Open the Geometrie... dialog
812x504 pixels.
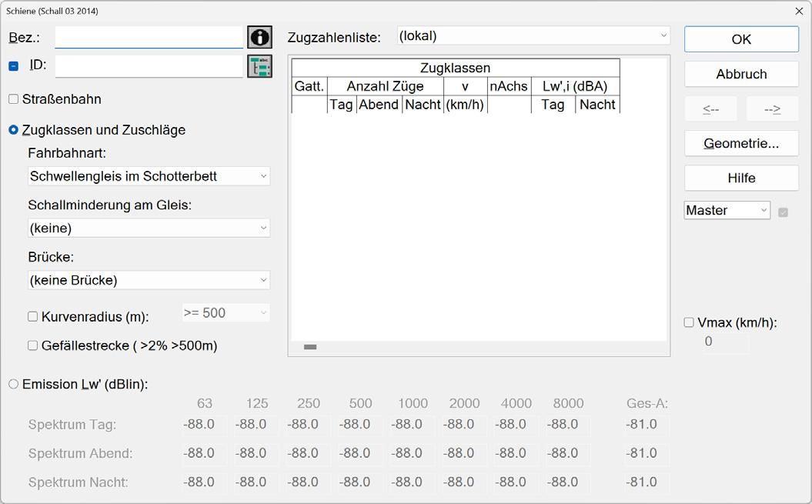point(741,143)
